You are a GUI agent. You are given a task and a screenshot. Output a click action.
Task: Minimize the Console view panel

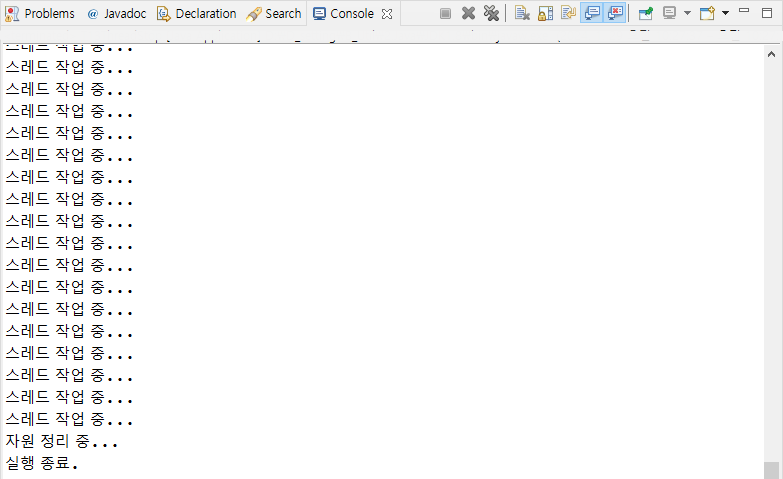tap(744, 11)
